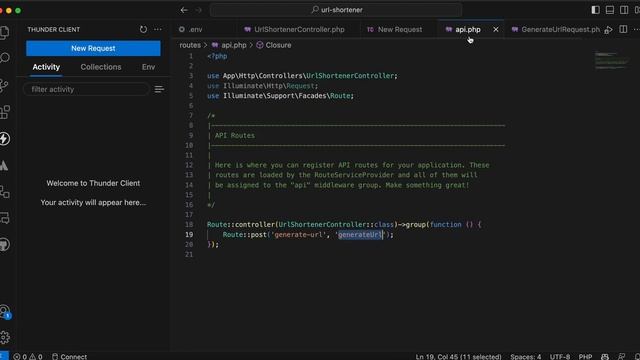The width and height of the screenshot is (640, 360).
Task: Change indentation via Spaces: 4
Action: pyautogui.click(x=525, y=356)
